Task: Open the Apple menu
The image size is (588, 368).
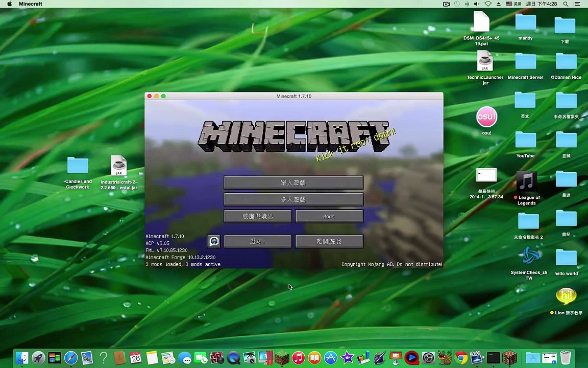Action: click(x=9, y=4)
